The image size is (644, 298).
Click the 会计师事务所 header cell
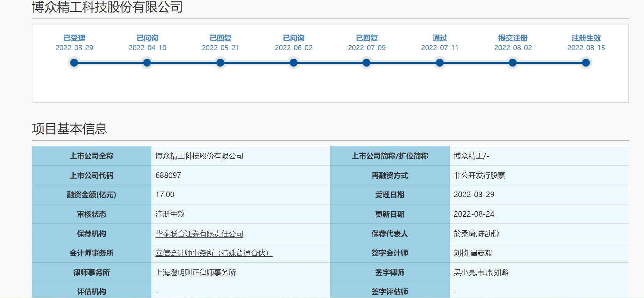click(92, 253)
